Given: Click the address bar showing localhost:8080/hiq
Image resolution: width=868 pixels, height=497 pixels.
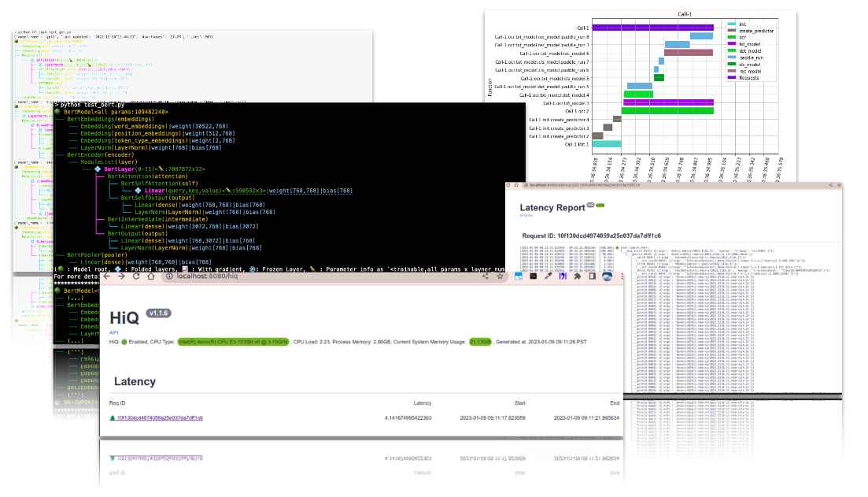Looking at the screenshot, I should click(209, 278).
